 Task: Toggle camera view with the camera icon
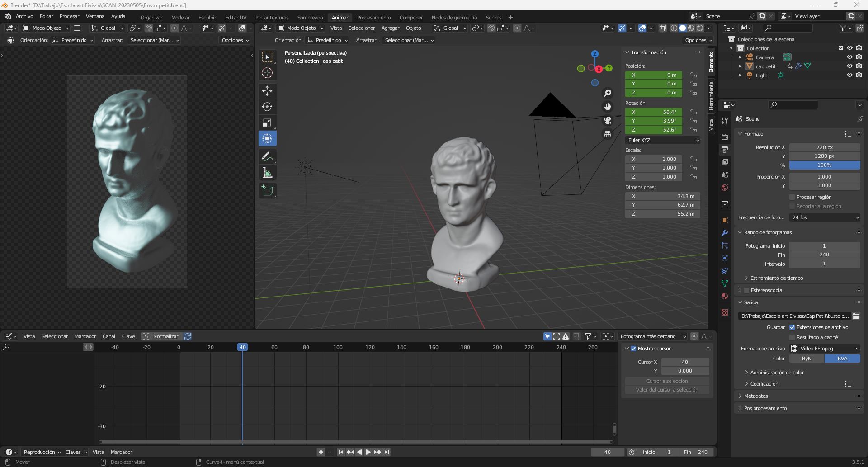(x=608, y=121)
